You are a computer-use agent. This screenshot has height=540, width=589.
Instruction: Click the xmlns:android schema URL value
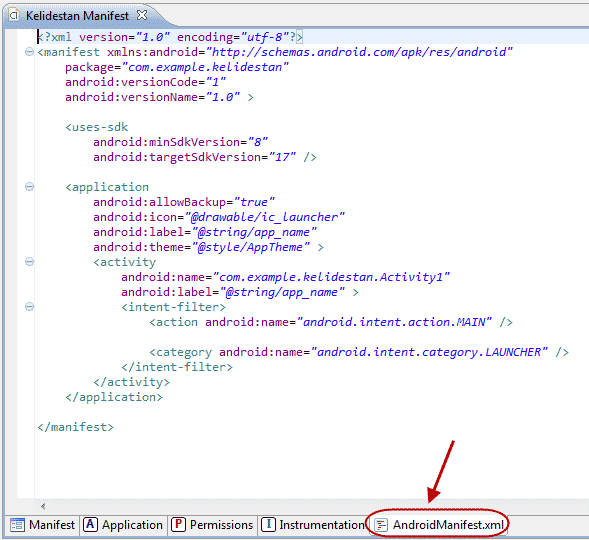(x=359, y=52)
